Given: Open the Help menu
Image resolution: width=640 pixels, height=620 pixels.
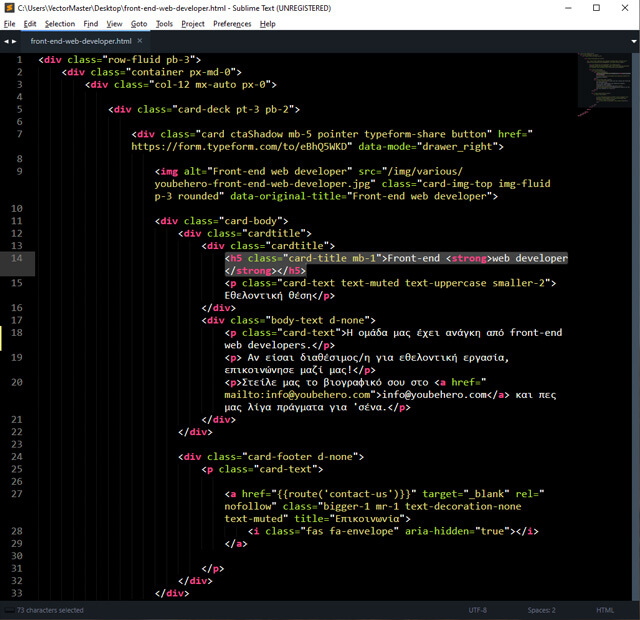Looking at the screenshot, I should [x=268, y=24].
